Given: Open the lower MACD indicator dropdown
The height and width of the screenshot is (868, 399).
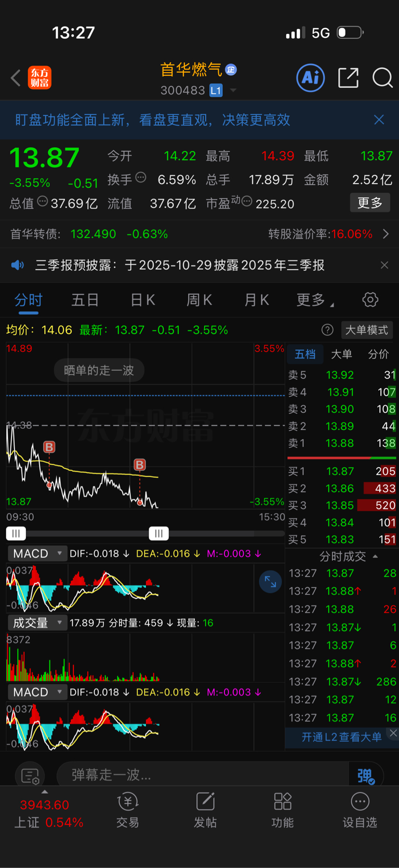Looking at the screenshot, I should (x=37, y=692).
